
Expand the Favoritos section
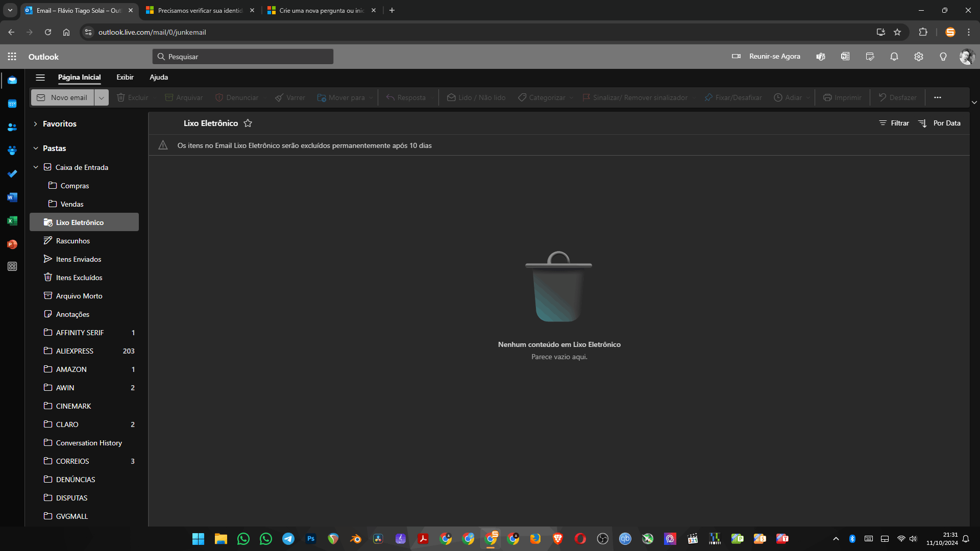(x=36, y=124)
